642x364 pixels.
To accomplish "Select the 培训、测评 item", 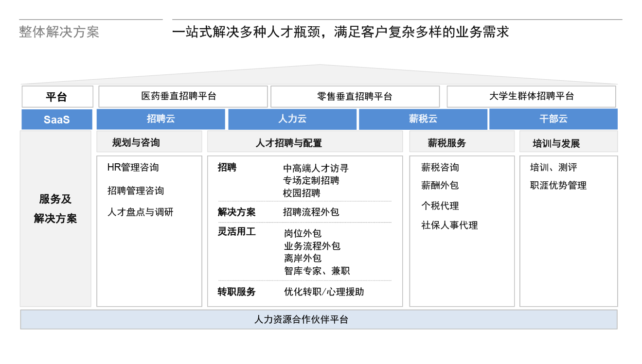I will coord(553,168).
